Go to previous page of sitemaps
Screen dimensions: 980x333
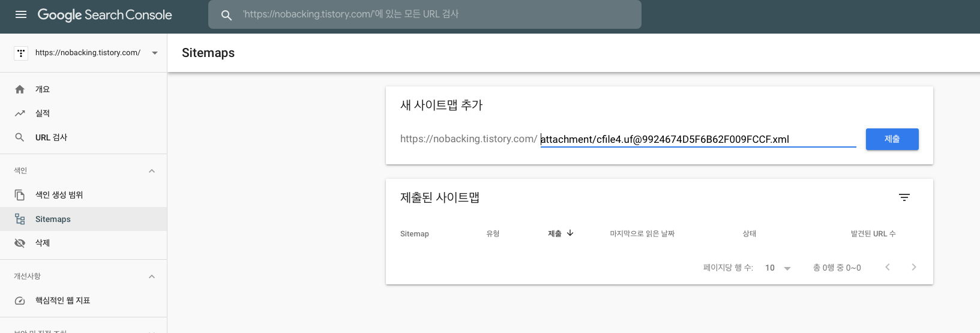click(888, 267)
